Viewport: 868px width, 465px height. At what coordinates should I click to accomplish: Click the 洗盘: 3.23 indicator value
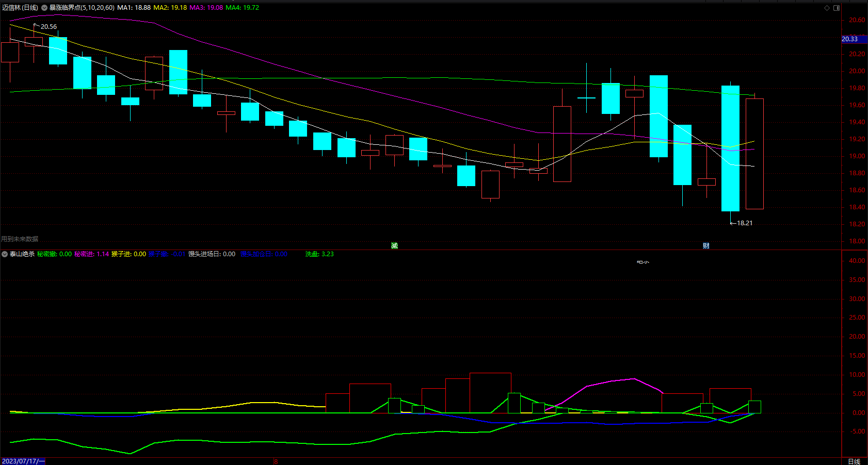(319, 254)
